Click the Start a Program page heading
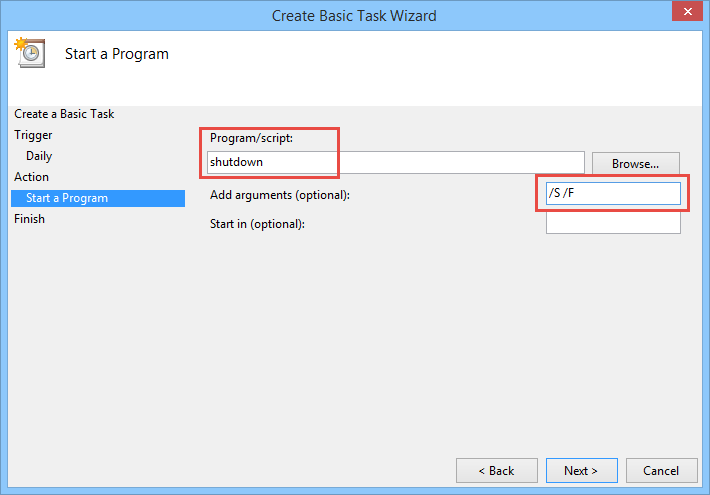710x495 pixels. [117, 54]
